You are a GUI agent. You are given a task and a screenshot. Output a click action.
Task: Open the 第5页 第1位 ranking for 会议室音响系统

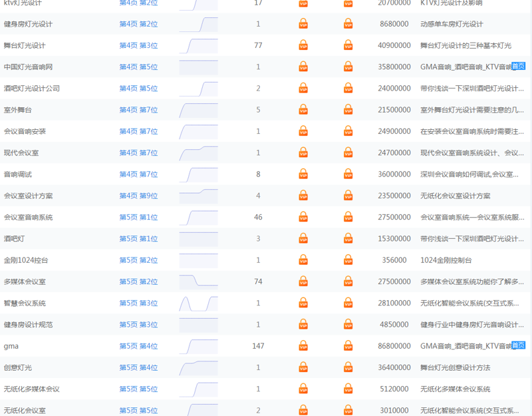tap(138, 217)
